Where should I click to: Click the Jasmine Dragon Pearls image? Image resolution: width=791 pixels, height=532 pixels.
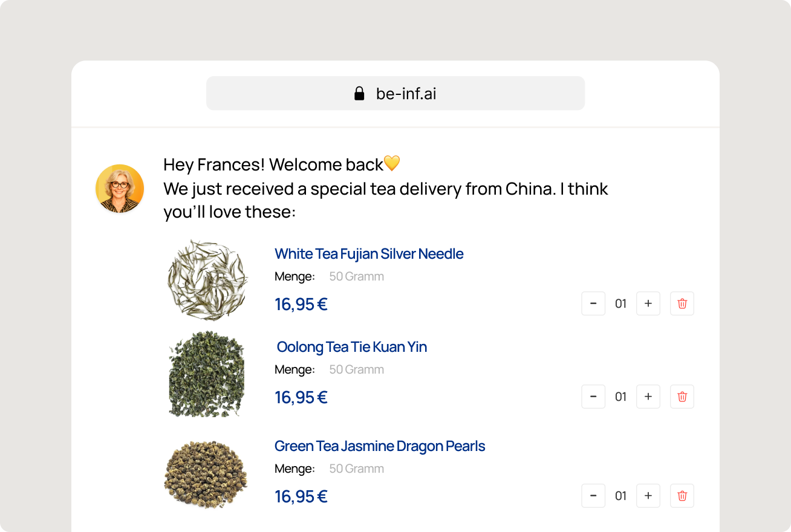coord(206,475)
